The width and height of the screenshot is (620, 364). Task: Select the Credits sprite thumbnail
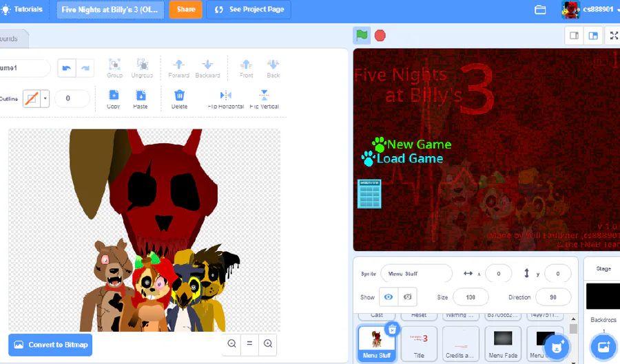461,343
